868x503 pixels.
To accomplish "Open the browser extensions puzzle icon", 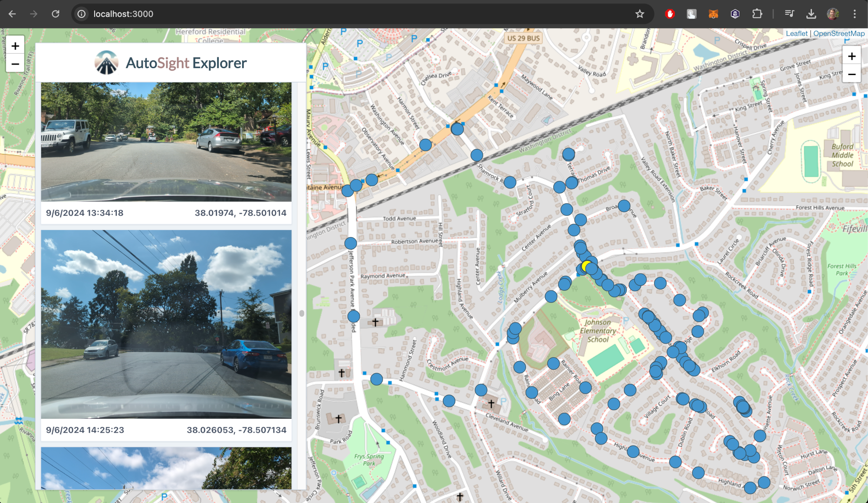I will [x=757, y=14].
